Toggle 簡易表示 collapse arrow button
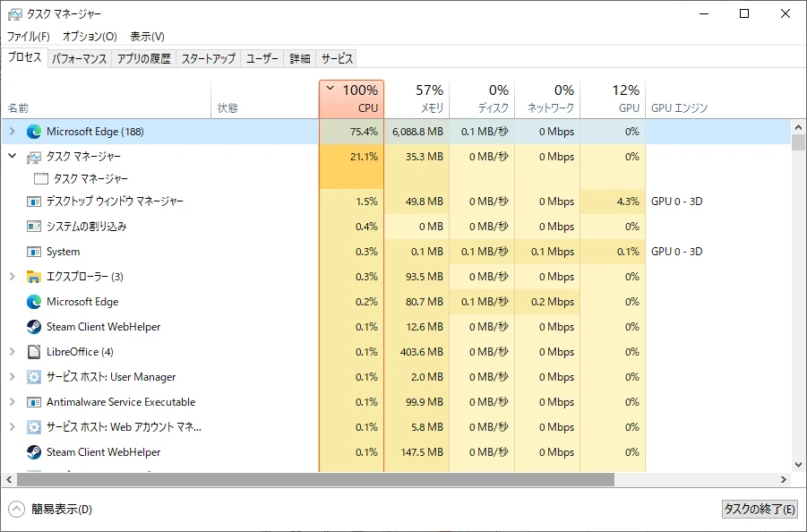This screenshot has width=807, height=532. tap(16, 510)
